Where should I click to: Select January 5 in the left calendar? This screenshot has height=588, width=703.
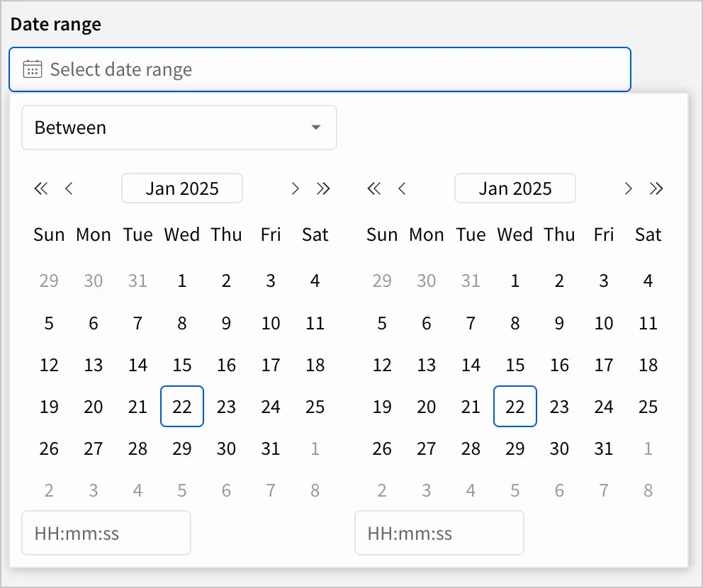(49, 322)
